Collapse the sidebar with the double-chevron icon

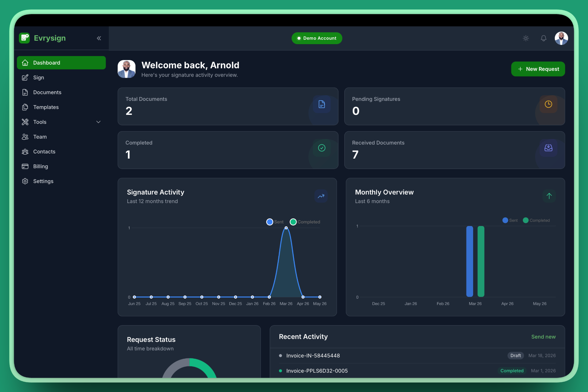[99, 38]
